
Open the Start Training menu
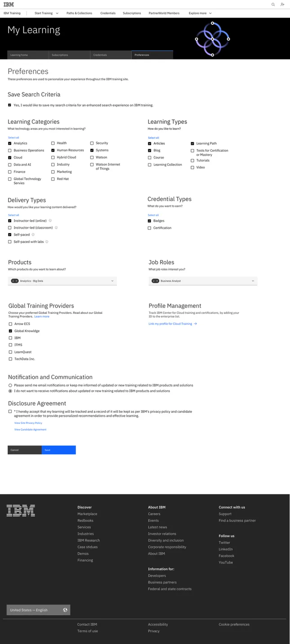click(x=47, y=13)
